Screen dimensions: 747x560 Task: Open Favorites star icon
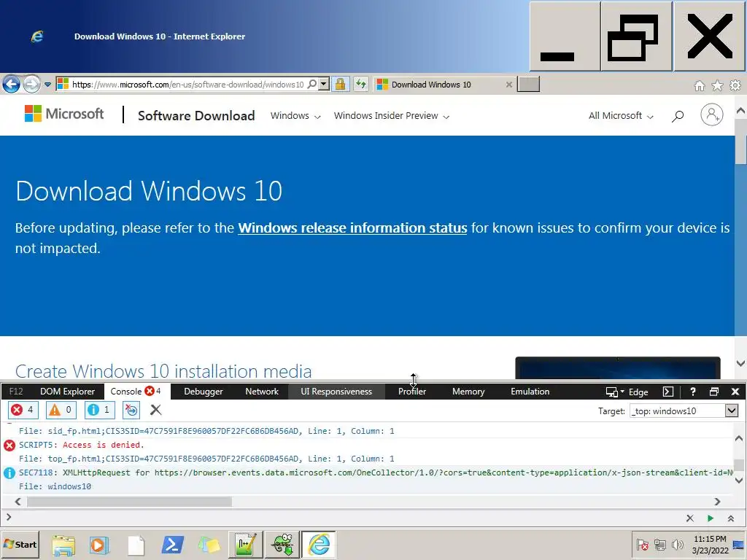(x=718, y=85)
